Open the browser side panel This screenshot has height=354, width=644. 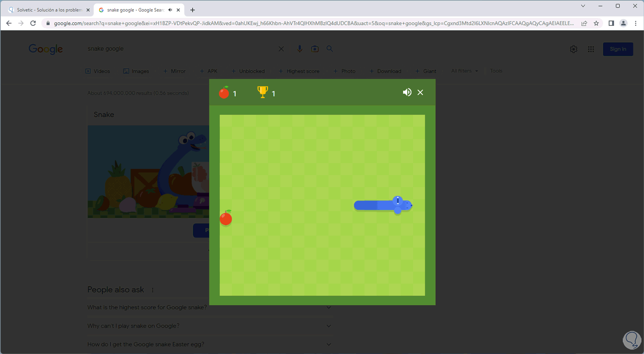pos(611,23)
